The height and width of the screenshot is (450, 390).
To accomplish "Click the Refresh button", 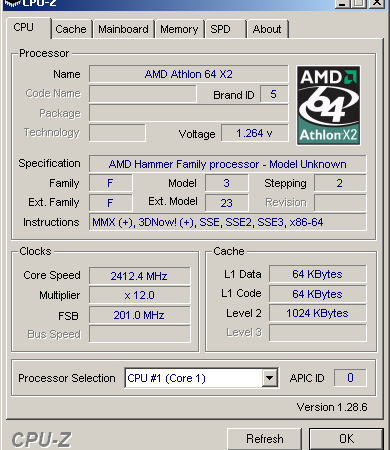I will pyautogui.click(x=265, y=439).
